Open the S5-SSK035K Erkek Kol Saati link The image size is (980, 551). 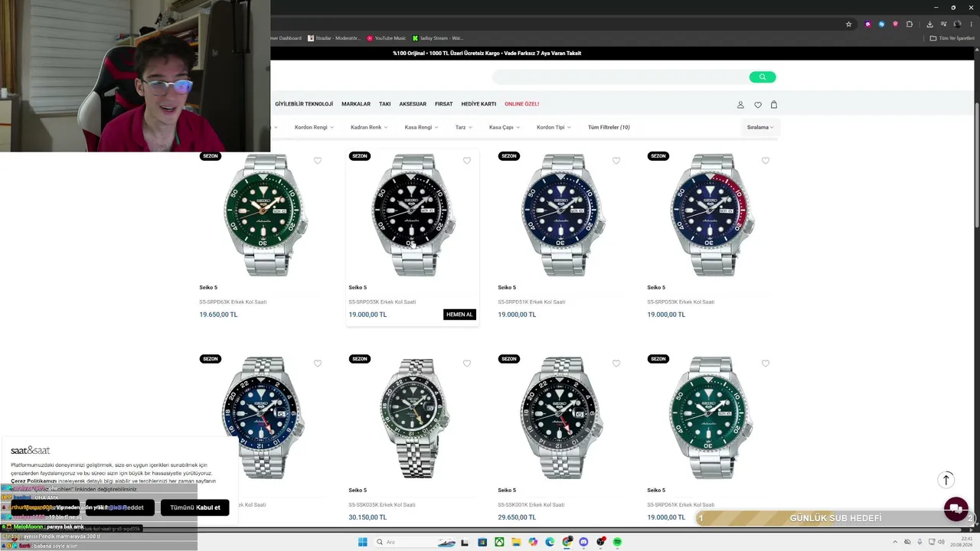[x=382, y=505]
